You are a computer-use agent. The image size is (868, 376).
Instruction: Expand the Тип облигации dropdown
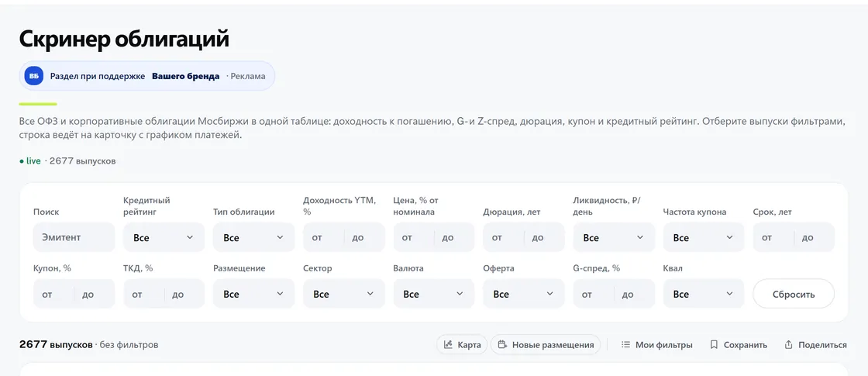pyautogui.click(x=253, y=237)
